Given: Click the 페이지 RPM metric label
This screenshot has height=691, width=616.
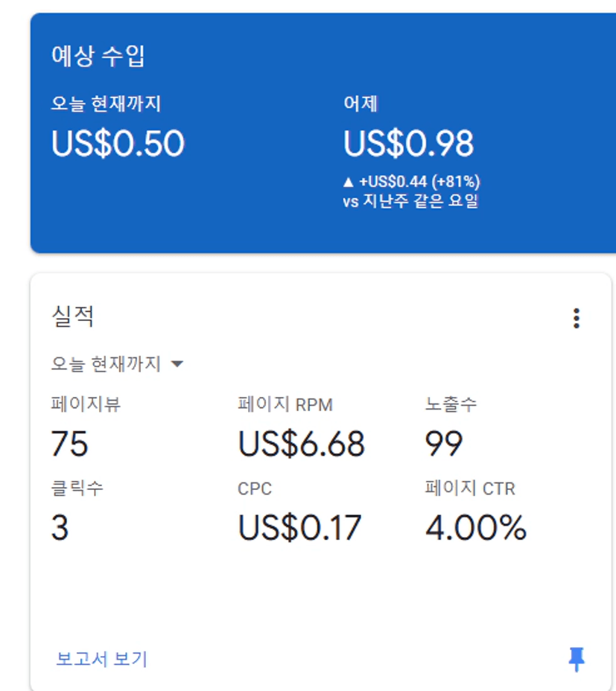Looking at the screenshot, I should pyautogui.click(x=285, y=405).
